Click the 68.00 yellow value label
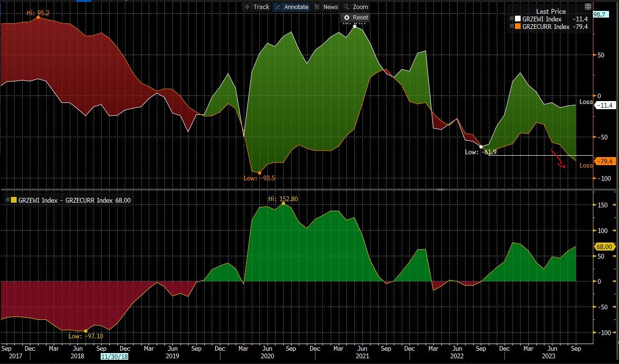Image resolution: width=619 pixels, height=364 pixels. pyautogui.click(x=605, y=246)
